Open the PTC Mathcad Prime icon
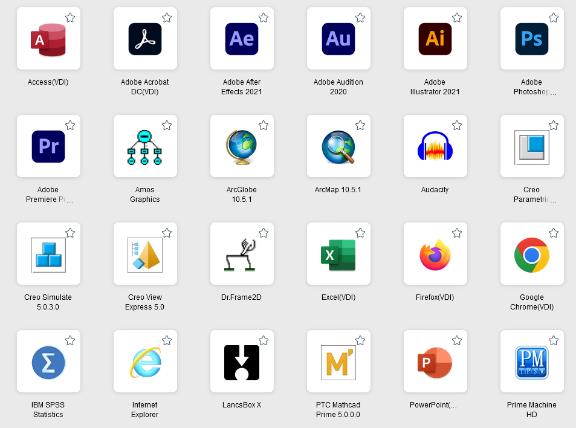The image size is (576, 428). (x=338, y=362)
